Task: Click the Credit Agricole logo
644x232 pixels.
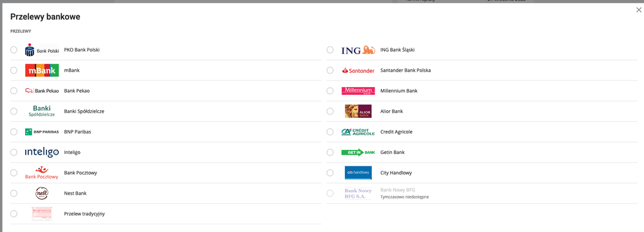Action: tap(358, 132)
